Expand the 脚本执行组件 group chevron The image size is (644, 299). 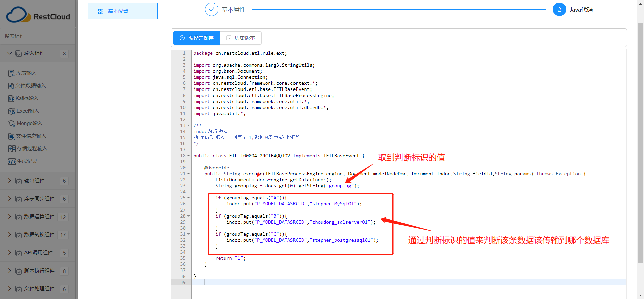click(10, 271)
